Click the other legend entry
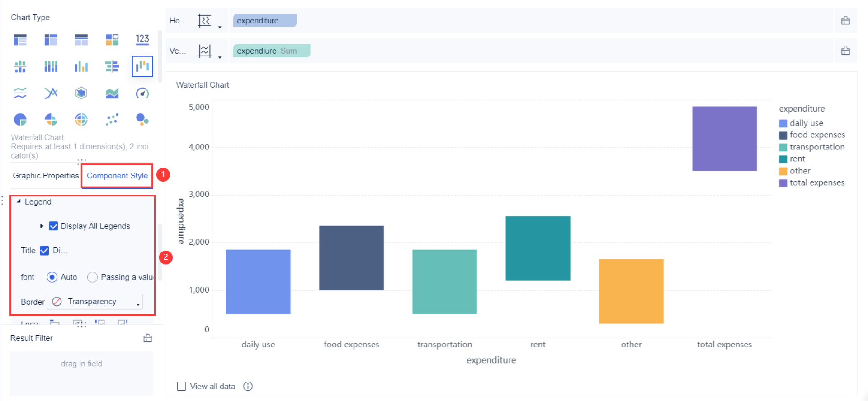 (795, 171)
